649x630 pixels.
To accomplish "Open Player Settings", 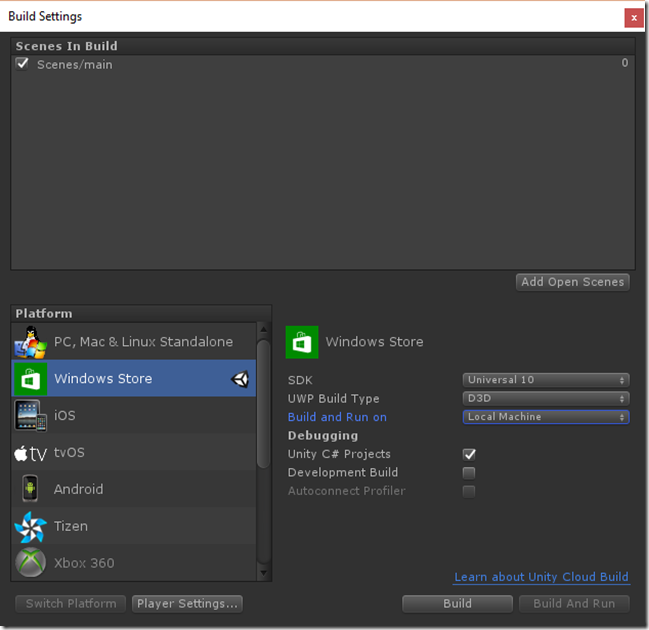I will 187,604.
